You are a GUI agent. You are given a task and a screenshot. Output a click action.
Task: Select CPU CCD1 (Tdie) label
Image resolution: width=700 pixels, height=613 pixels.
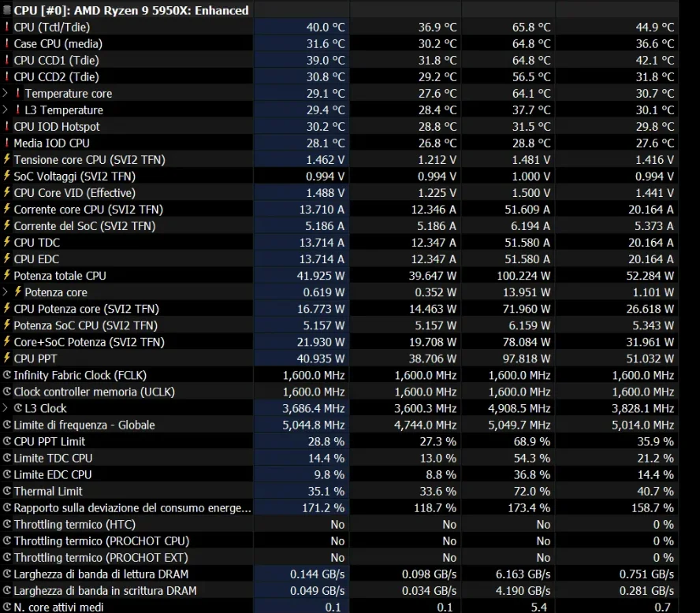pos(56,60)
